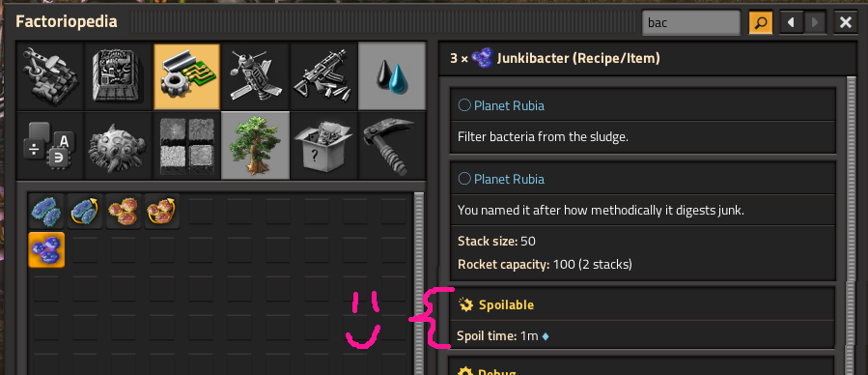The image size is (868, 375).
Task: Open the pickaxe category tab
Action: [x=392, y=145]
